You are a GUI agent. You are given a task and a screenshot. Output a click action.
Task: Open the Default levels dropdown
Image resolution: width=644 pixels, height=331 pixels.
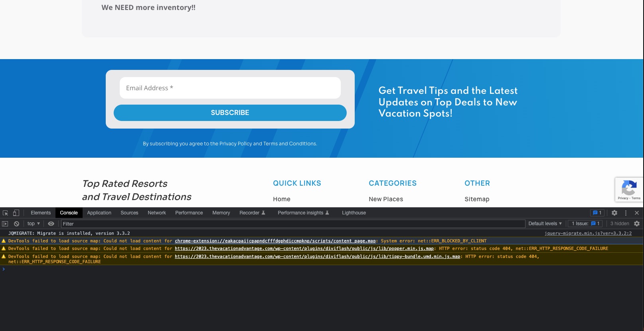click(545, 224)
